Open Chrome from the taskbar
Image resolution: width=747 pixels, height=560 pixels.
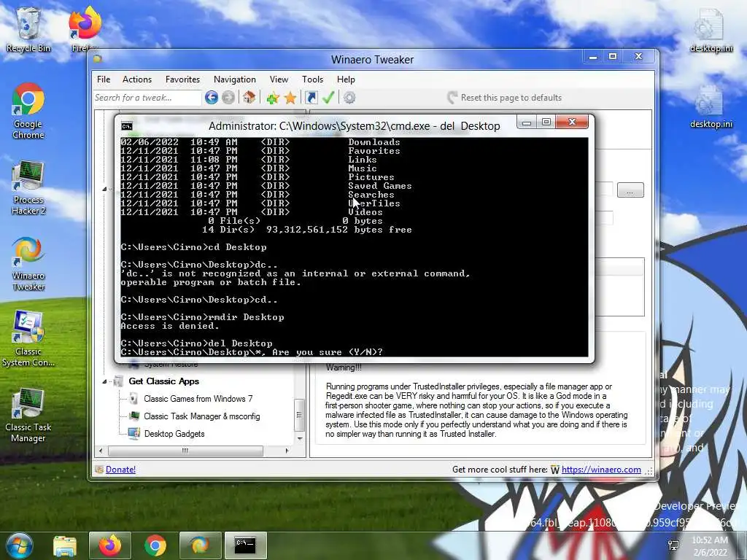[x=155, y=545]
